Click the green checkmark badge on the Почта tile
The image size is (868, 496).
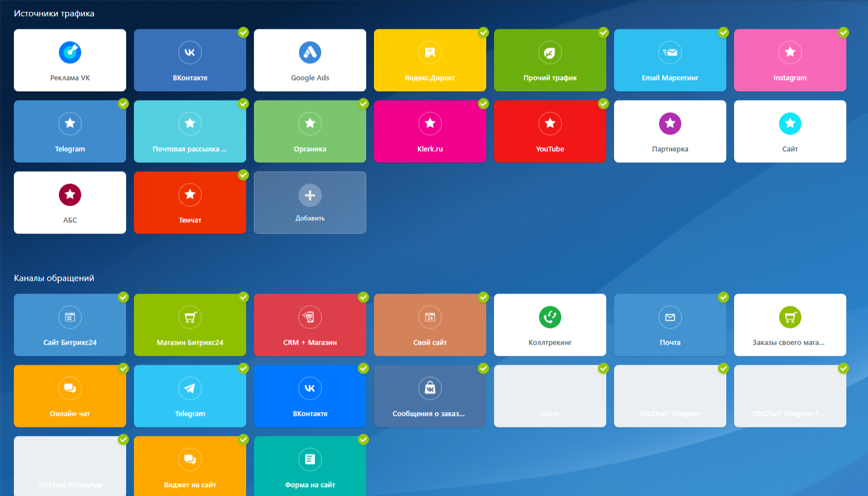[724, 297]
